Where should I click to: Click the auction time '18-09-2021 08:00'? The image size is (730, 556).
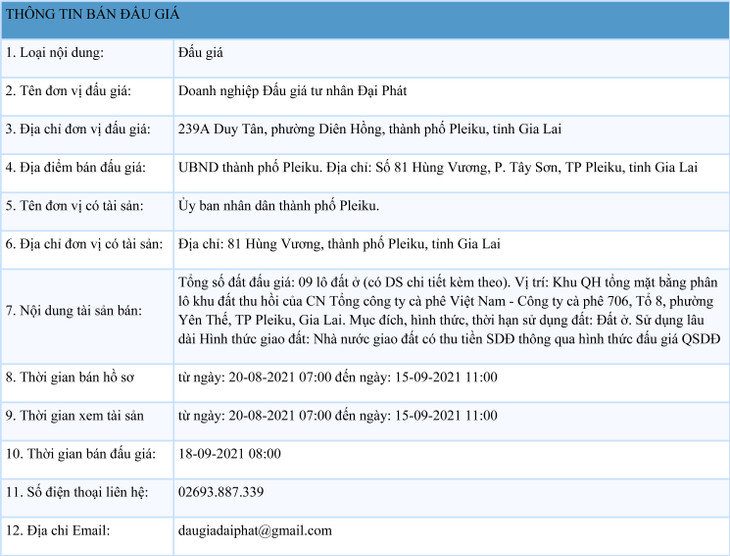click(x=229, y=454)
